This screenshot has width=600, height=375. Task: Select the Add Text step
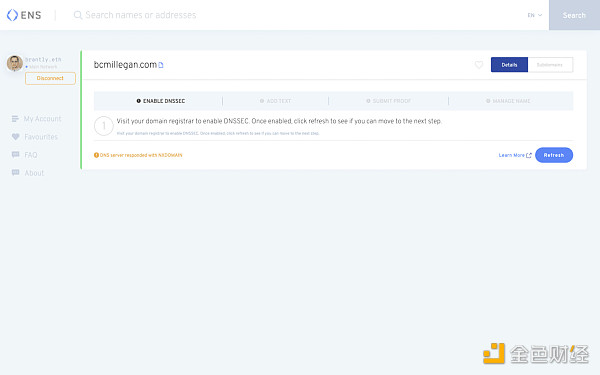click(275, 101)
